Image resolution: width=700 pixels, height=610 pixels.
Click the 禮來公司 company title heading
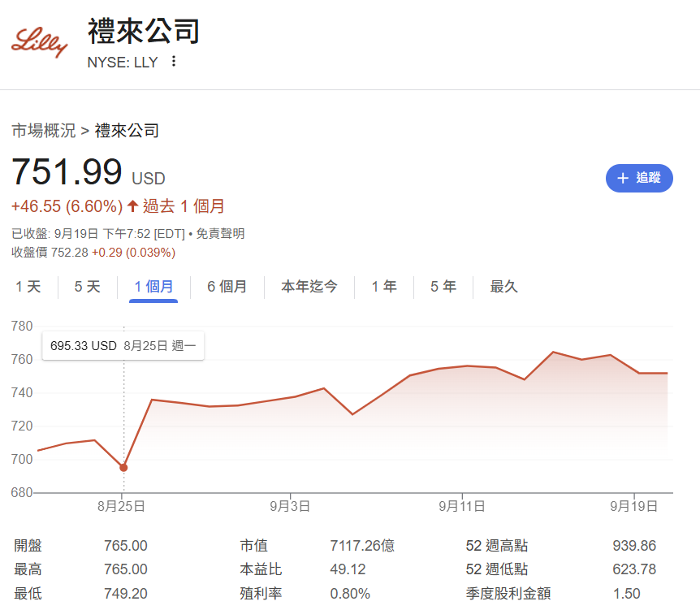[x=144, y=31]
